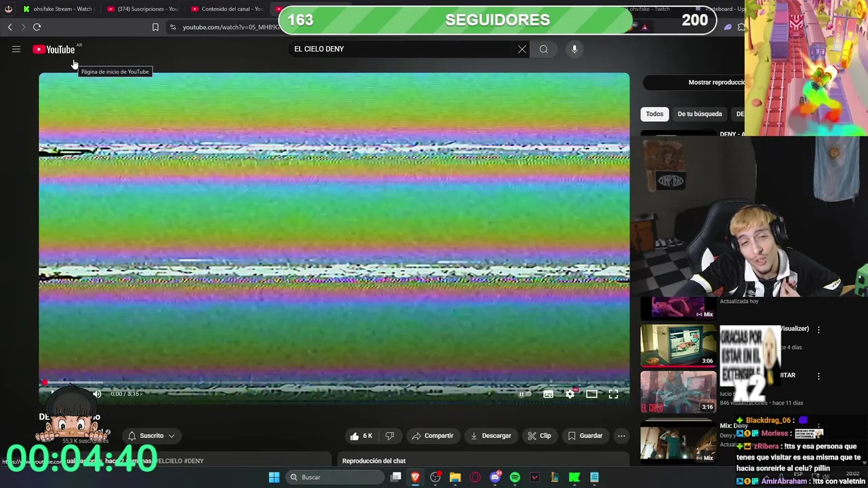Open site settings icon in address bar
The width and height of the screenshot is (868, 488).
click(173, 27)
